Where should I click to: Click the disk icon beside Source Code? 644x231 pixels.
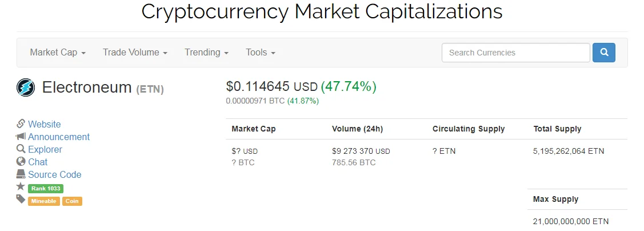[x=21, y=174]
